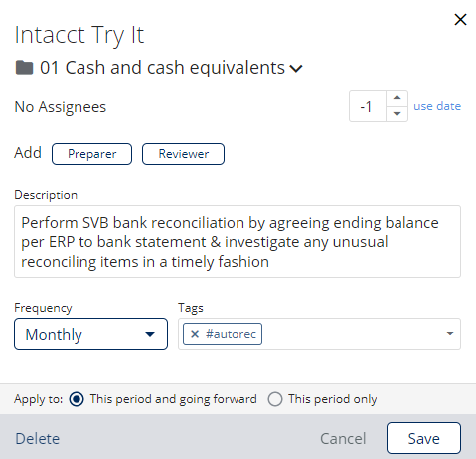The height and width of the screenshot is (459, 476).
Task: Click the -1 day offset field
Action: (x=368, y=106)
